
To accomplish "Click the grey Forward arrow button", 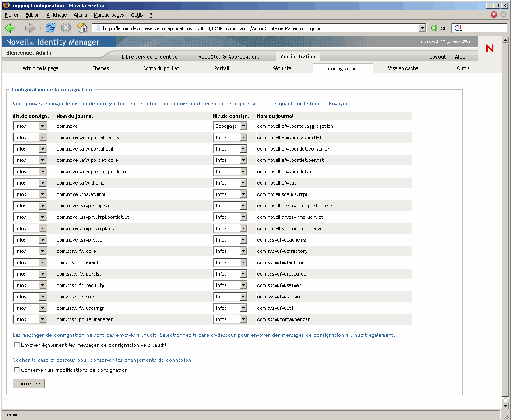I will (30, 28).
